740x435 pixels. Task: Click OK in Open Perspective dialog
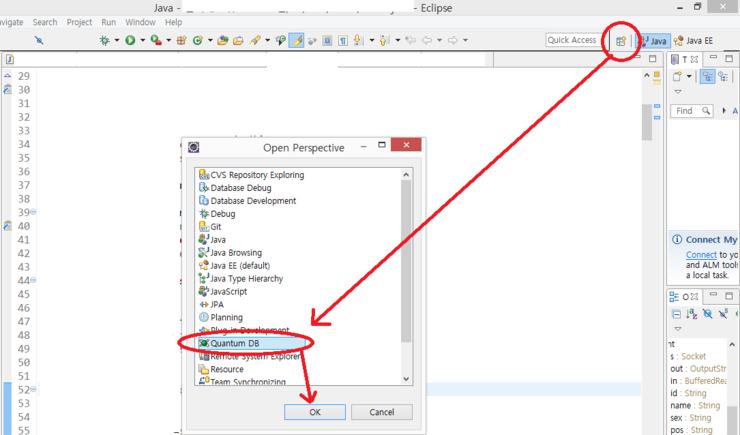(314, 412)
